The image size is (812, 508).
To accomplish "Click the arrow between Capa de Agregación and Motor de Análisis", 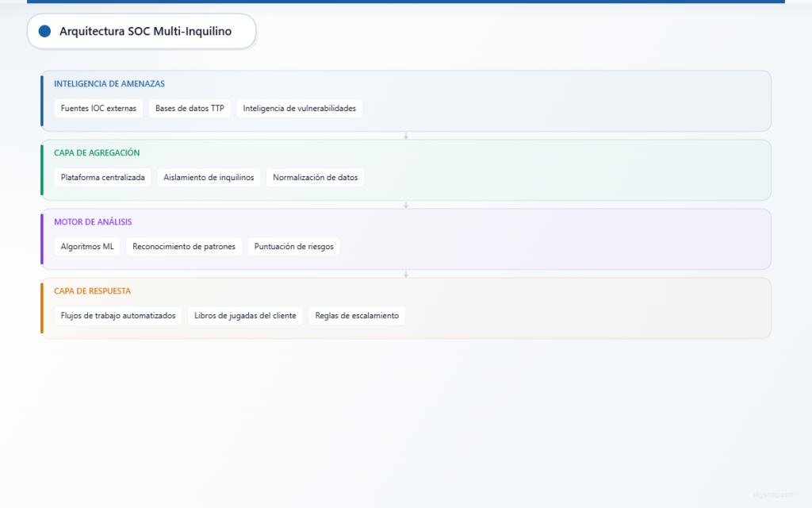I will 406,204.
